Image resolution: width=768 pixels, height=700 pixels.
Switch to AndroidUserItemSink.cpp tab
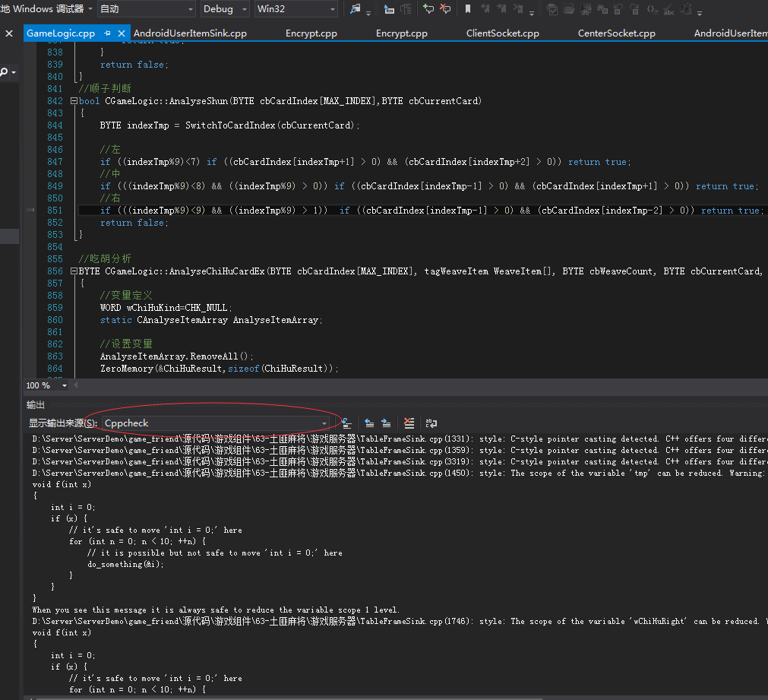[190, 33]
